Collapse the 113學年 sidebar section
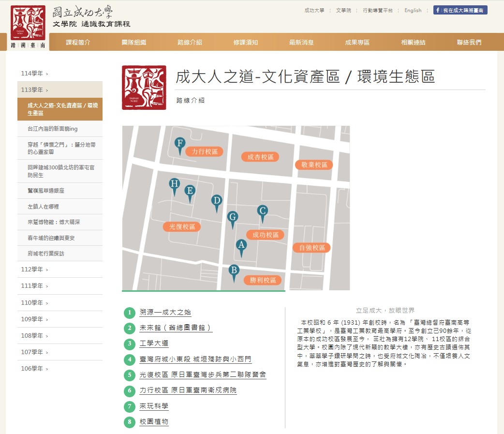Viewport: 504px width, 434px height. click(x=34, y=90)
